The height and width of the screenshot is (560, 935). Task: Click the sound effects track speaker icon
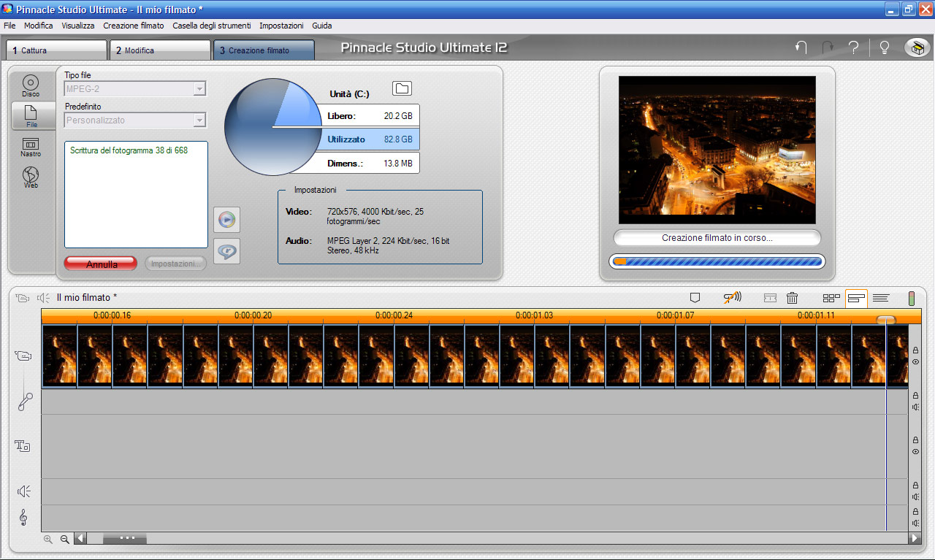pos(23,491)
